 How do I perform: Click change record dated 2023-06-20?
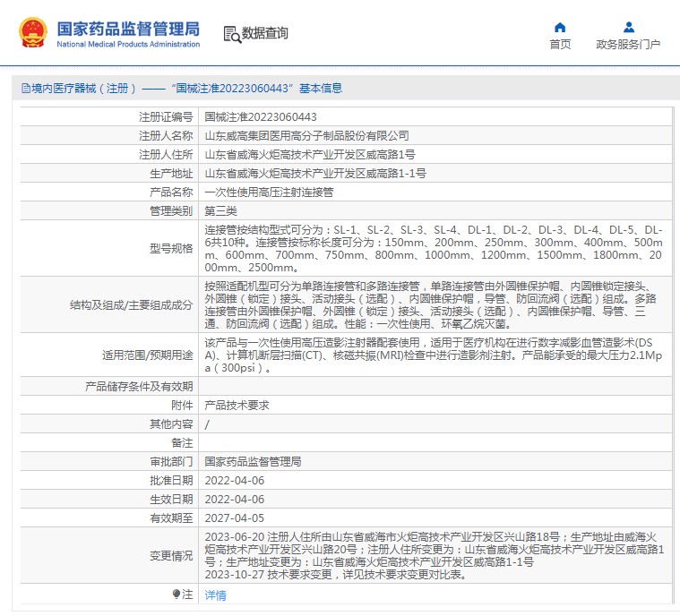[434, 549]
